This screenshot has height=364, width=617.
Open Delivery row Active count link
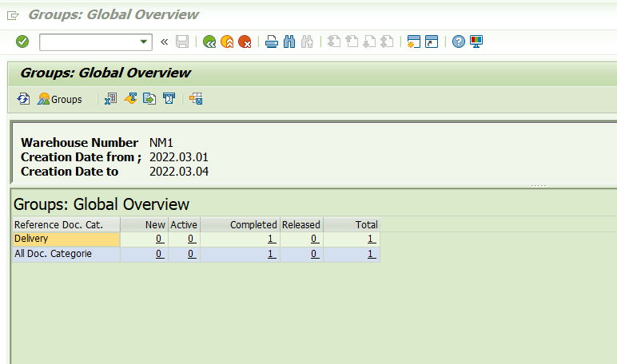191,239
